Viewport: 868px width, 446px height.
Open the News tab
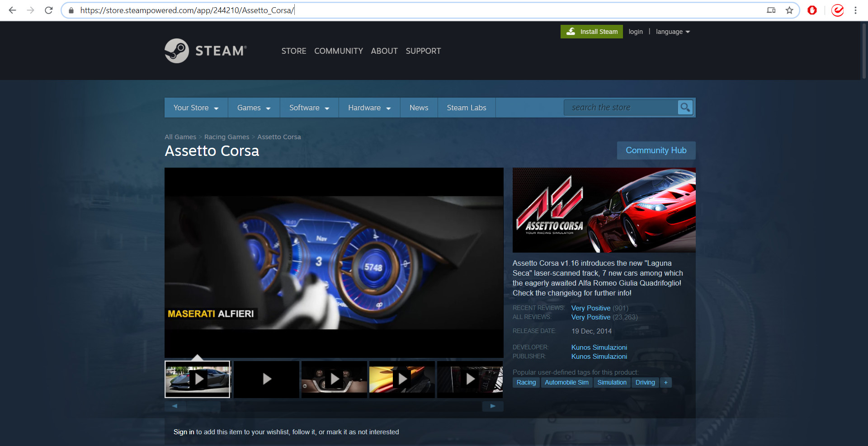coord(419,108)
